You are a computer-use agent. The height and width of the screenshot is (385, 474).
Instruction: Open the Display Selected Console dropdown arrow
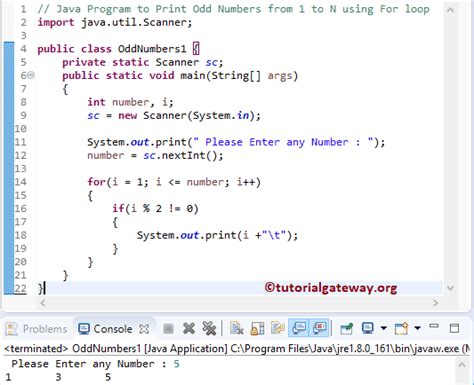tap(384, 328)
